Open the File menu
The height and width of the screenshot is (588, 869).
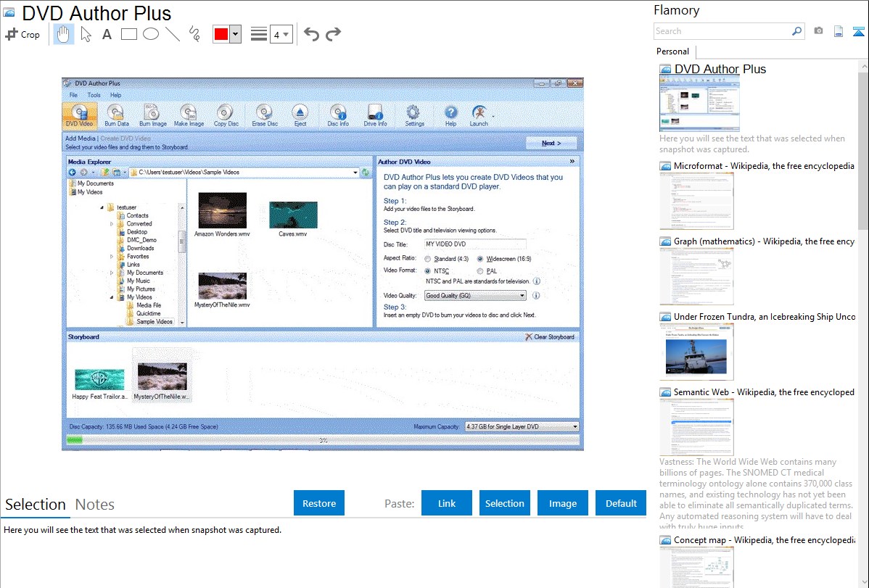pyautogui.click(x=73, y=95)
